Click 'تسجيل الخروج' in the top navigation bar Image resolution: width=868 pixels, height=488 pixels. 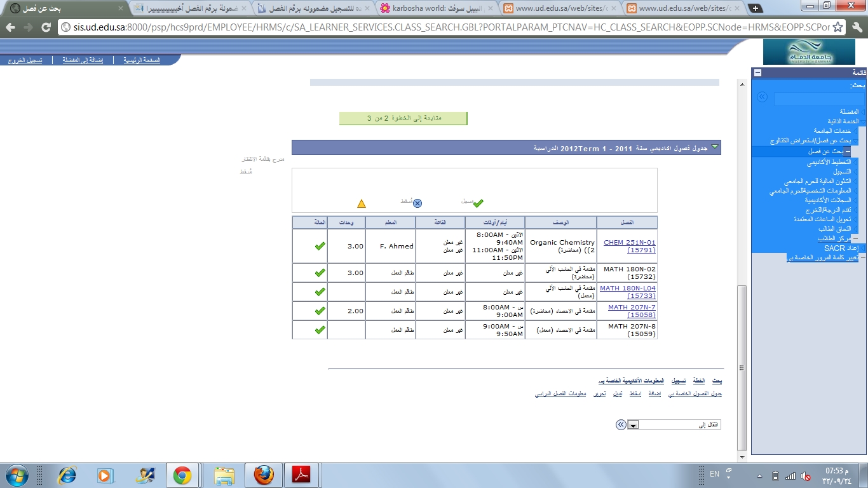coord(25,60)
